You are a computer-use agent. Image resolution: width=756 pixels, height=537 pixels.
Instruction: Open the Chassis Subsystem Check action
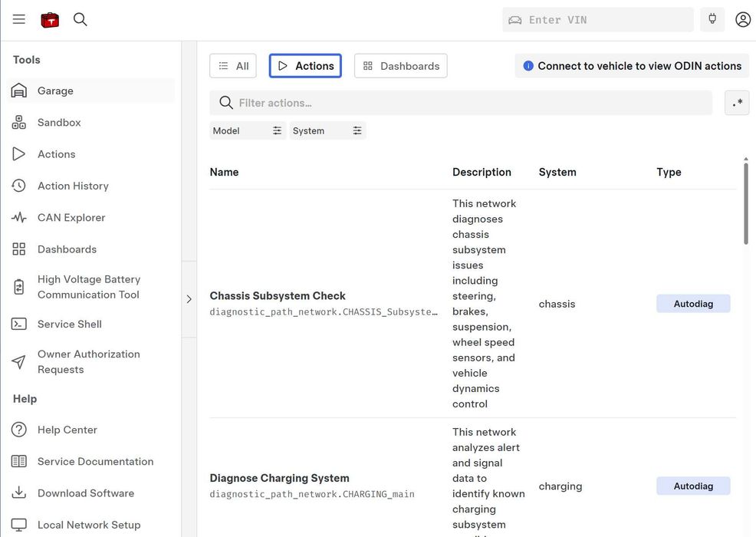pyautogui.click(x=278, y=296)
